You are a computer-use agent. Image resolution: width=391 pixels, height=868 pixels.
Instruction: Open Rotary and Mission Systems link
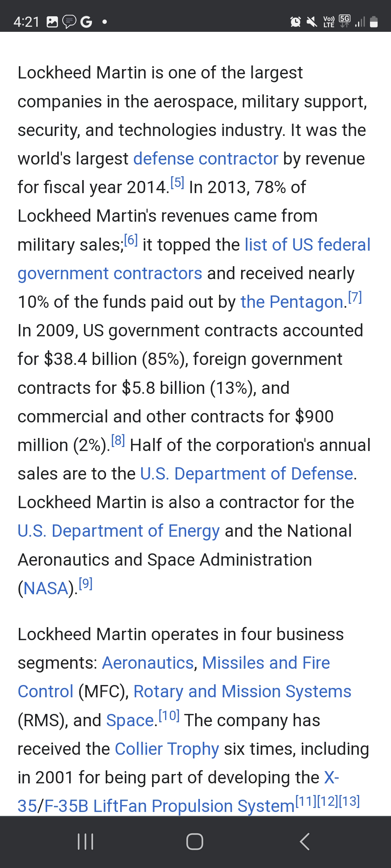pos(242,692)
